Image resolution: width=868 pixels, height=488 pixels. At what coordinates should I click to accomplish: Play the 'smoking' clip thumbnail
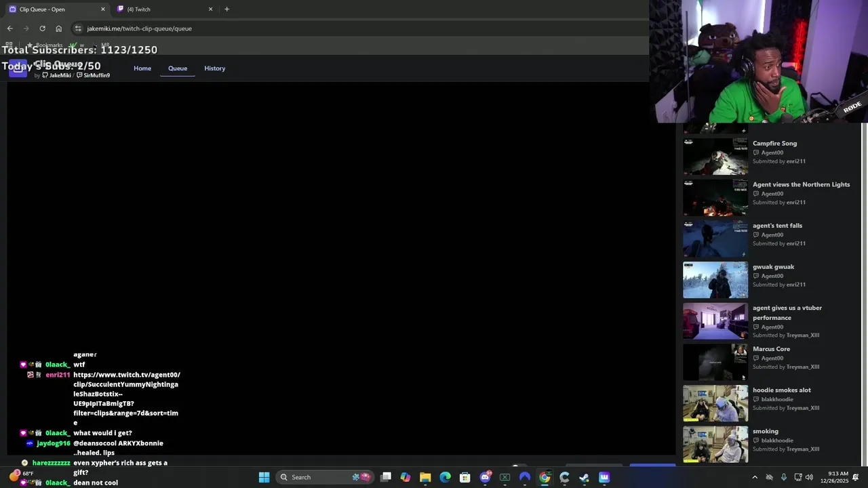pyautogui.click(x=715, y=444)
